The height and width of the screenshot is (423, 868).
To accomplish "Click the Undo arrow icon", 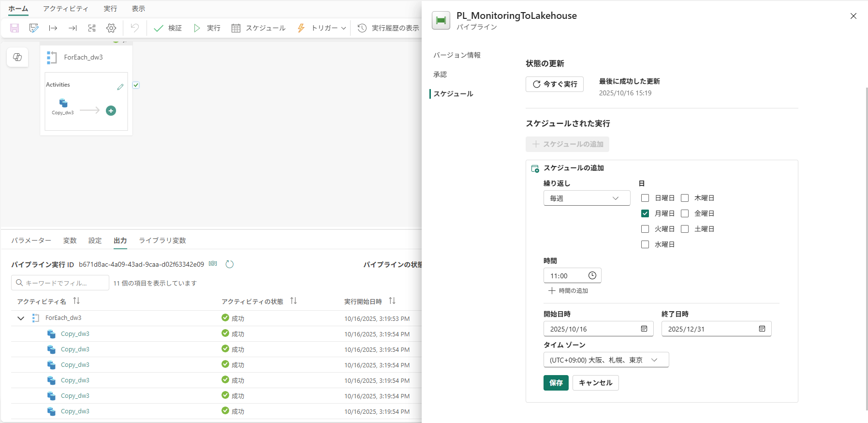I will click(135, 28).
